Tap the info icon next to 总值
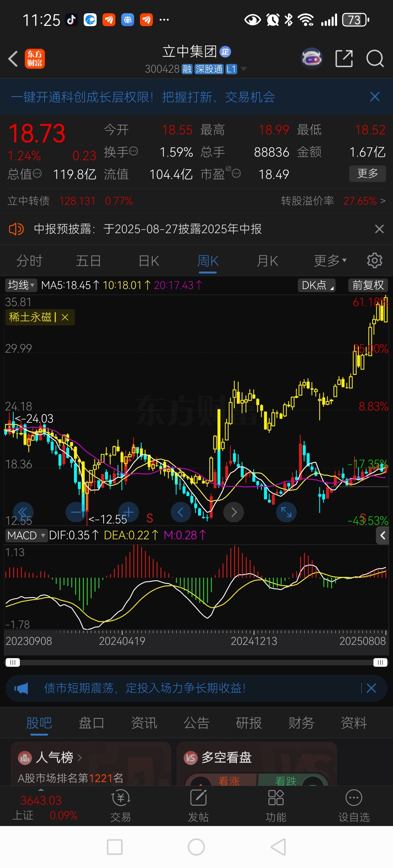Image resolution: width=393 pixels, height=868 pixels. pyautogui.click(x=37, y=173)
